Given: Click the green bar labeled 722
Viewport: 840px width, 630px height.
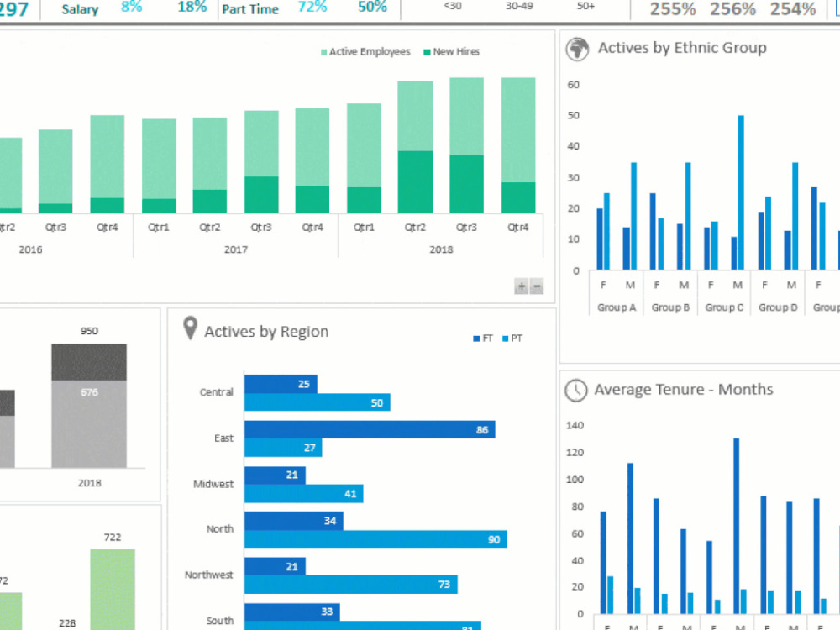Looking at the screenshot, I should [x=113, y=590].
